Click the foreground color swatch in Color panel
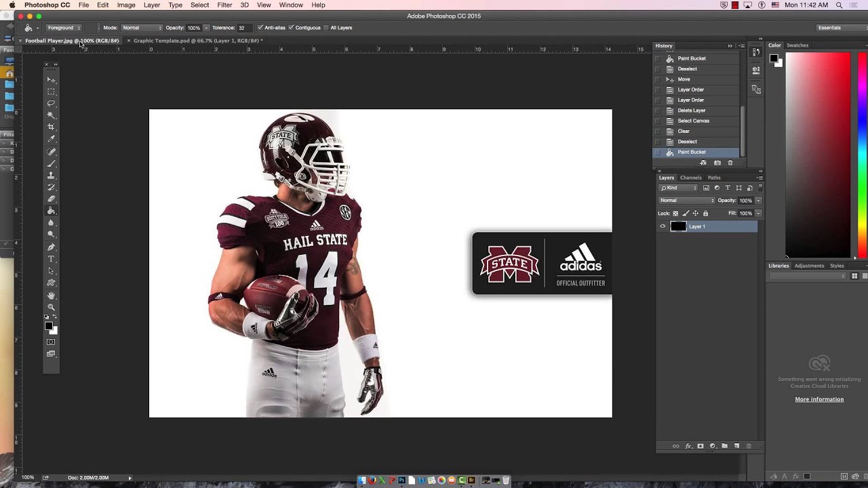The width and height of the screenshot is (868, 488). point(774,59)
